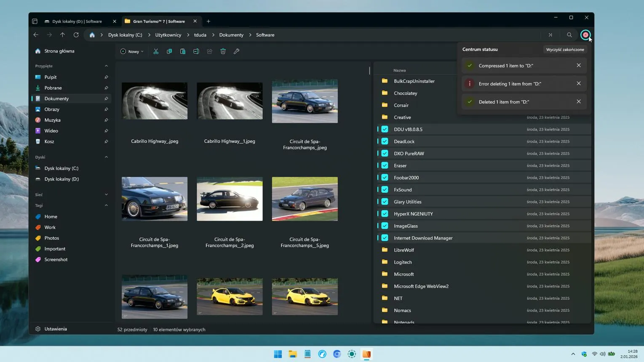Expand the Sieć sidebar section
The image size is (644, 362).
point(106,194)
